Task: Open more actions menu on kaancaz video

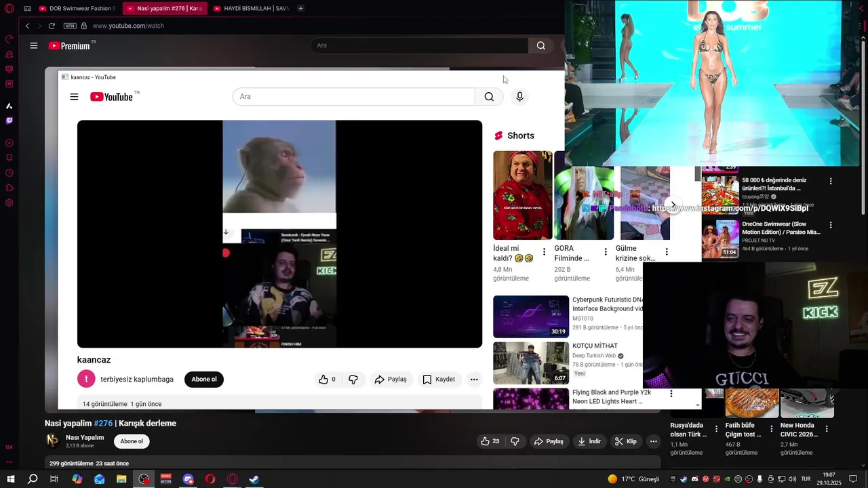Action: pyautogui.click(x=474, y=380)
